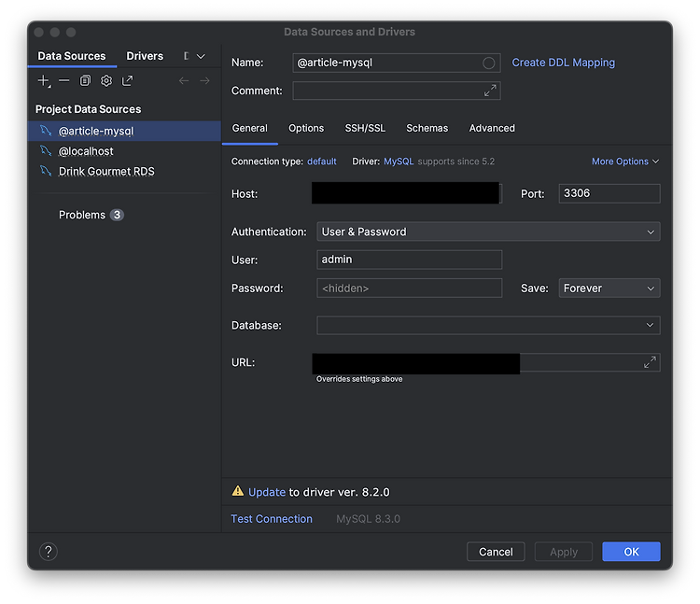The width and height of the screenshot is (700, 604).
Task: Expand the URL field editor
Action: [x=650, y=362]
